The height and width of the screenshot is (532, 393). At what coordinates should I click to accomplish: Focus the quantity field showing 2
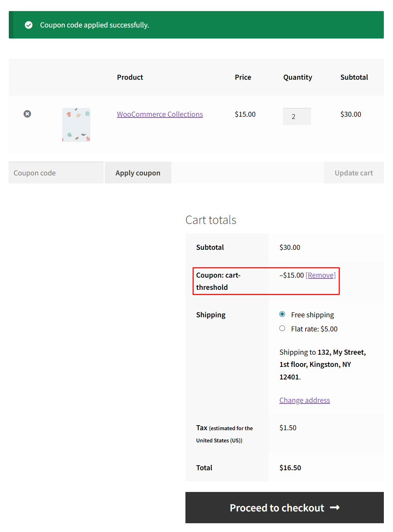[x=297, y=117]
